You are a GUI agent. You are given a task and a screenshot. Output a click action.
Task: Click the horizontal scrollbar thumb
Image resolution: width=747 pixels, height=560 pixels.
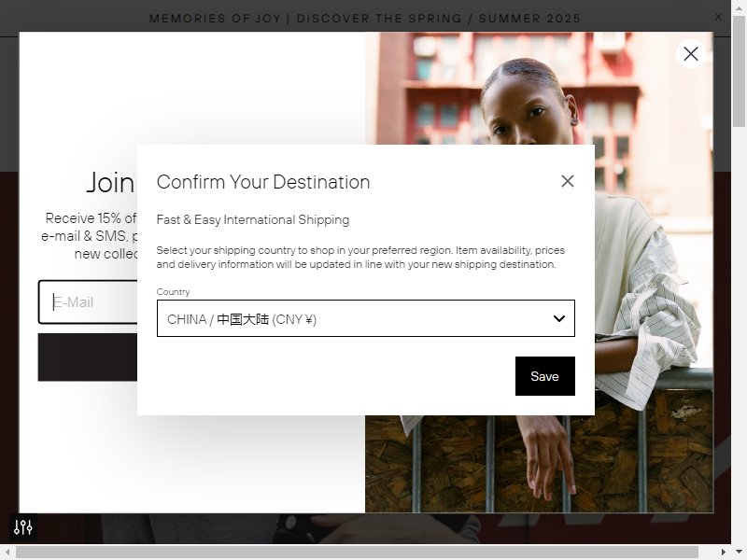coord(357,552)
